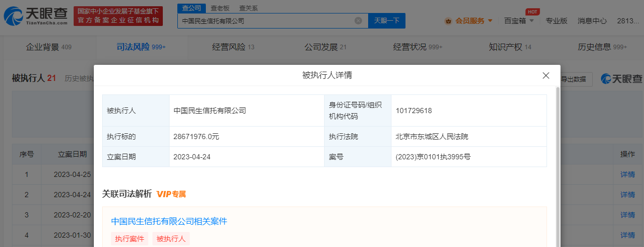Screen dimensions: 644x247
Task: Select company name 中国民生信托有限公司 in dialog table
Action: pos(209,111)
